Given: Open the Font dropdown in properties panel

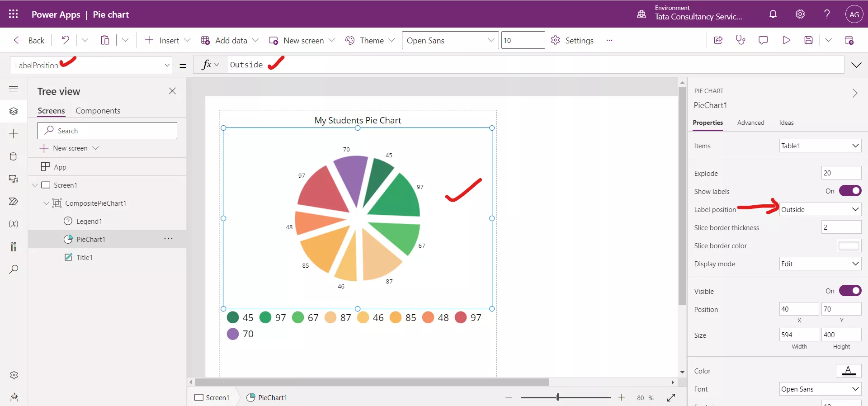Looking at the screenshot, I should tap(820, 389).
